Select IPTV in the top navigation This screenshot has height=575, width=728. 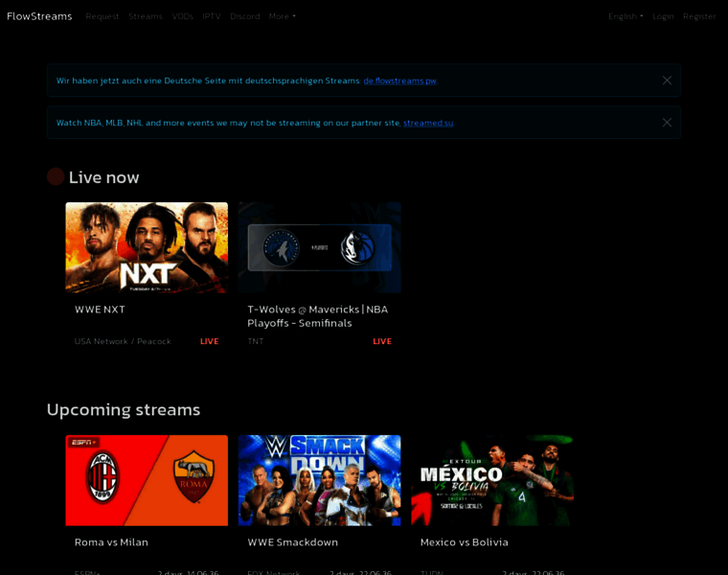[212, 16]
